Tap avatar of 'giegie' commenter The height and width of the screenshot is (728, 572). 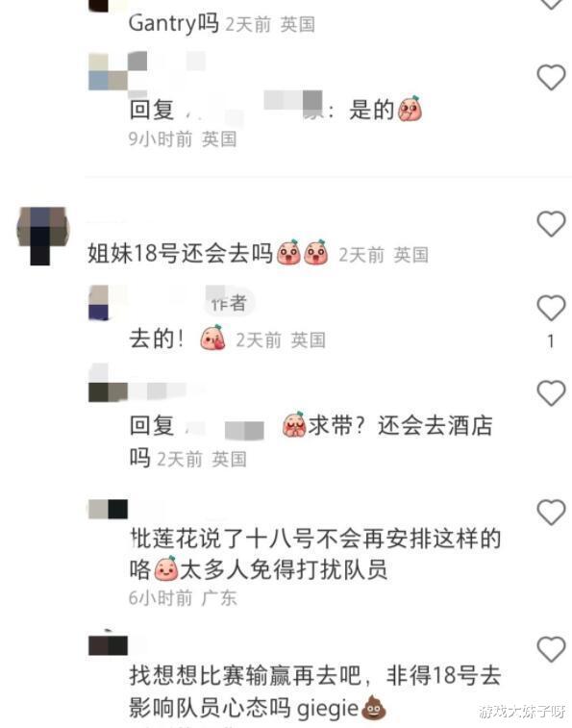pos(109,644)
